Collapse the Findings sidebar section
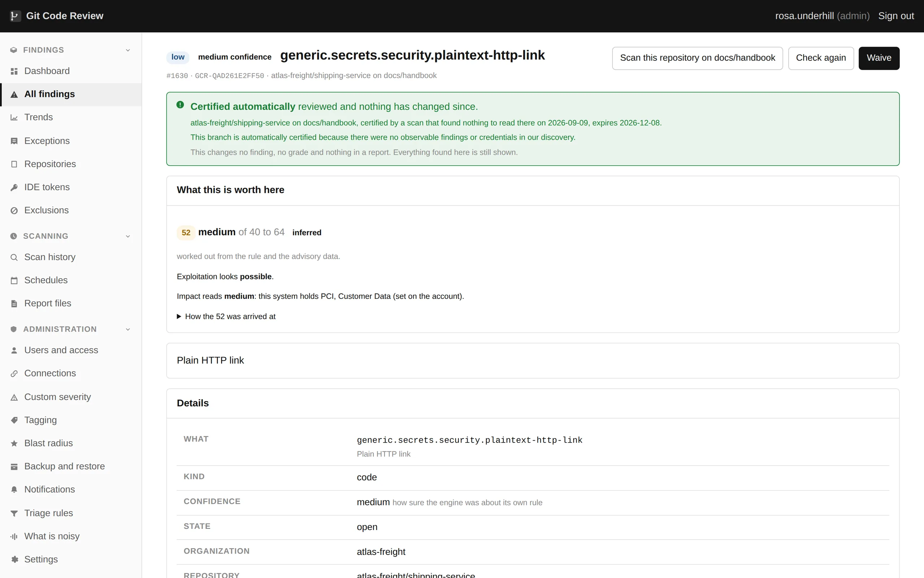The image size is (924, 578). (128, 50)
